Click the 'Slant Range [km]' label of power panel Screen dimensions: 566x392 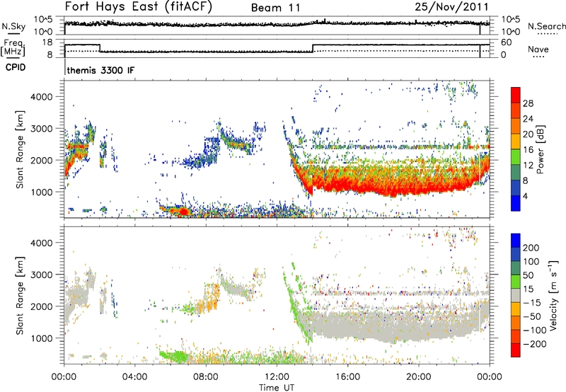[20, 149]
